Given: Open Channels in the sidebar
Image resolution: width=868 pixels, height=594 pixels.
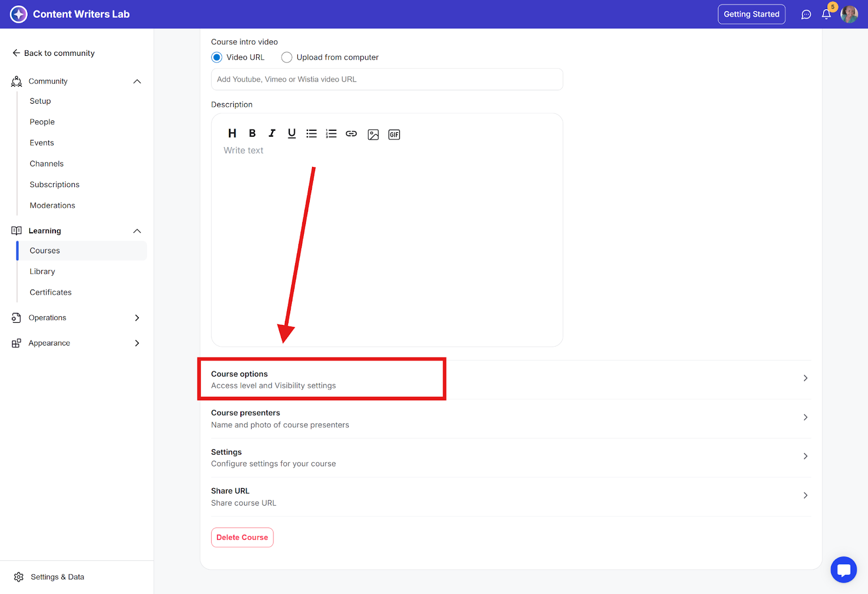Looking at the screenshot, I should 47,164.
